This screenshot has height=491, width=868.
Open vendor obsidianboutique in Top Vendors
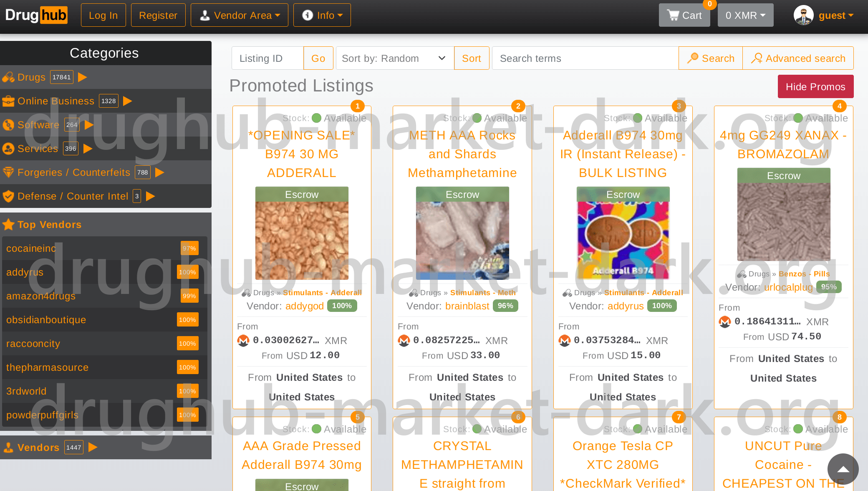[x=46, y=320]
